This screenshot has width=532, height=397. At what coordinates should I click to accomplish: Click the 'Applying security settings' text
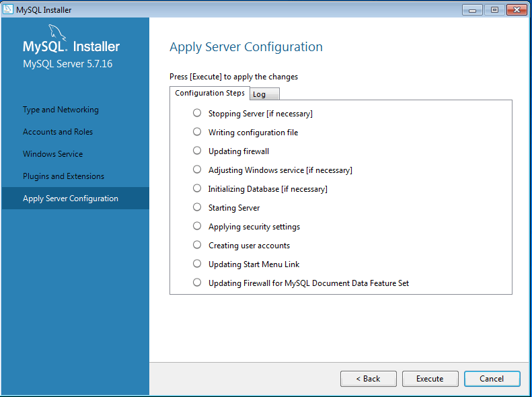pos(254,227)
